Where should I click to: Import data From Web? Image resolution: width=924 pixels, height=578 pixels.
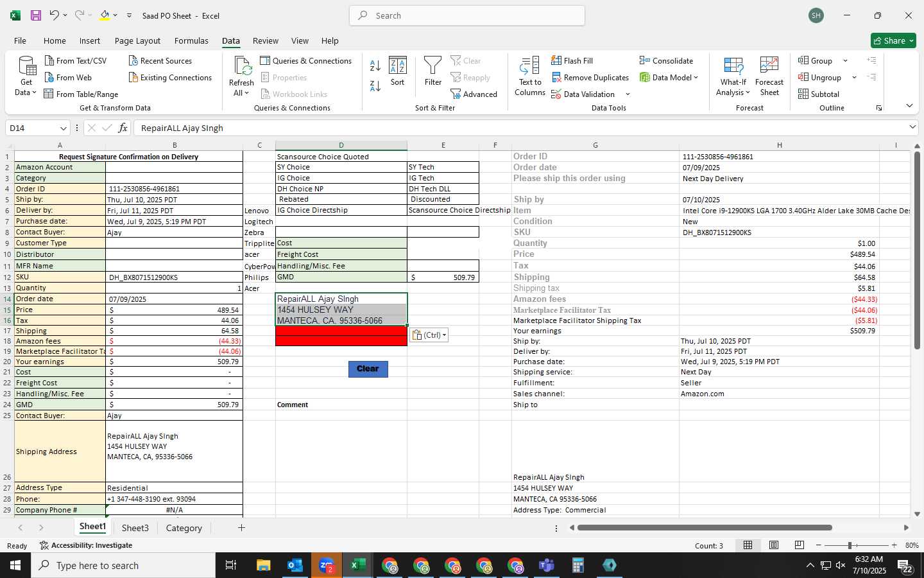coord(68,78)
